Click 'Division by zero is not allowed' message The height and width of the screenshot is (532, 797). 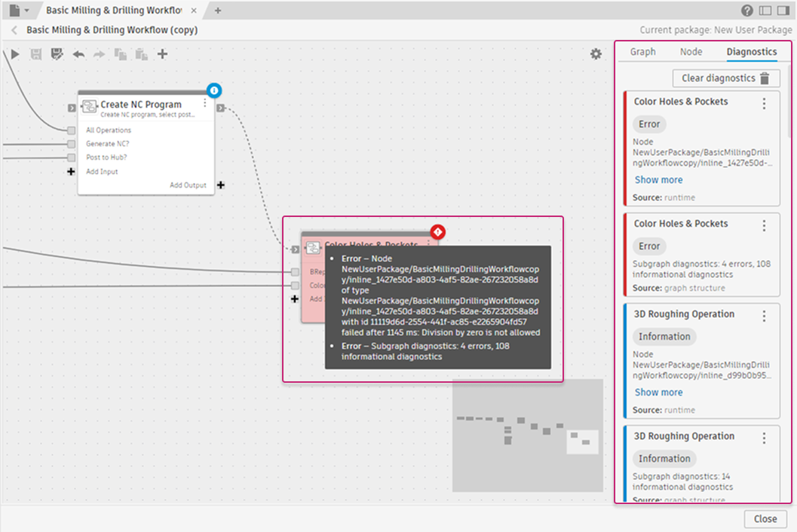(x=481, y=332)
